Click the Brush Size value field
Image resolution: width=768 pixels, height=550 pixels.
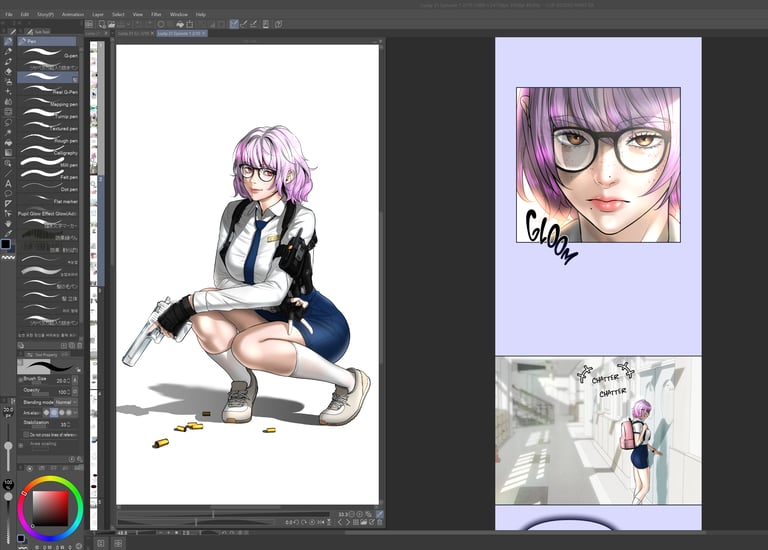pos(62,381)
